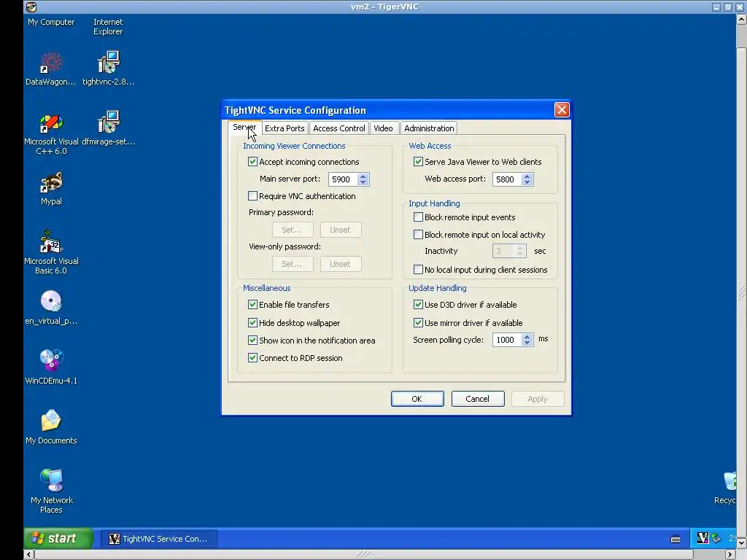Click the green tray icon beside TightVNC
This screenshot has height=560, width=747.
tap(716, 538)
